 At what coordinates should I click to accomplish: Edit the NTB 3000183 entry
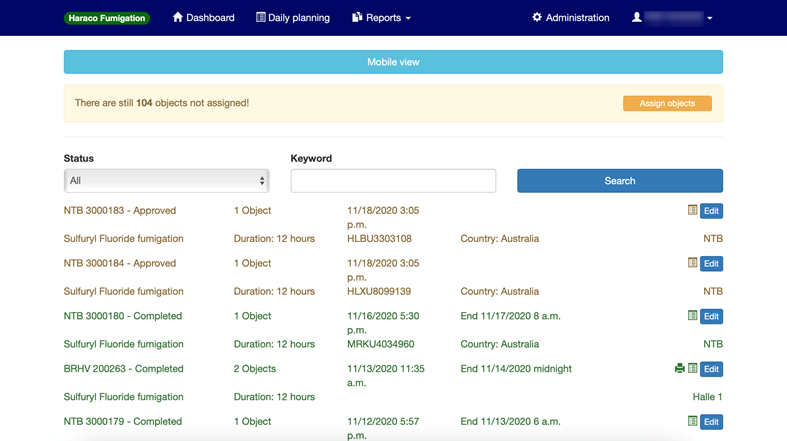point(711,211)
